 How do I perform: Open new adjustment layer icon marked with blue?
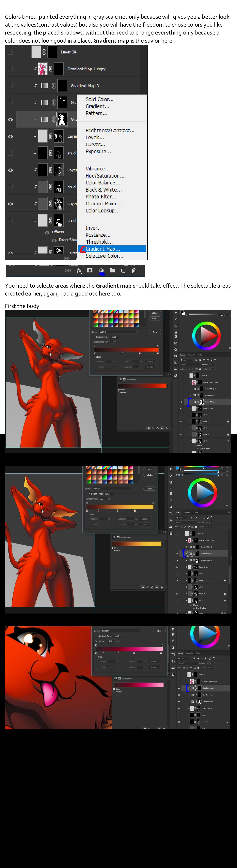click(x=101, y=271)
